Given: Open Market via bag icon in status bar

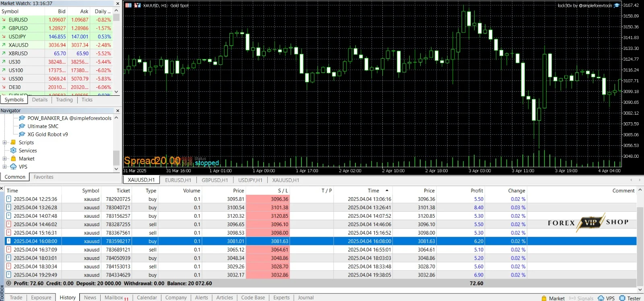Looking at the screenshot, I should point(544,298).
